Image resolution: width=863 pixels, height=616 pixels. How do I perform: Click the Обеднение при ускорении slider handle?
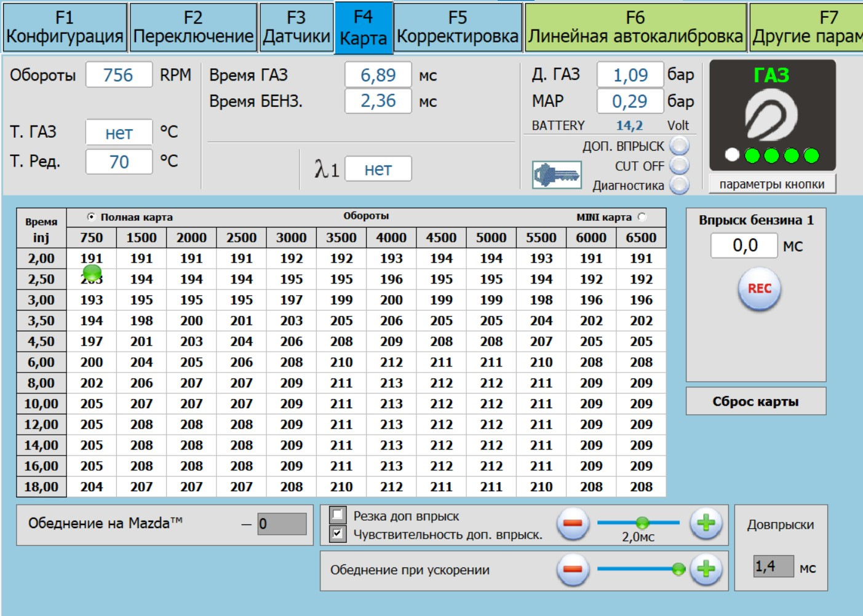pyautogui.click(x=678, y=569)
